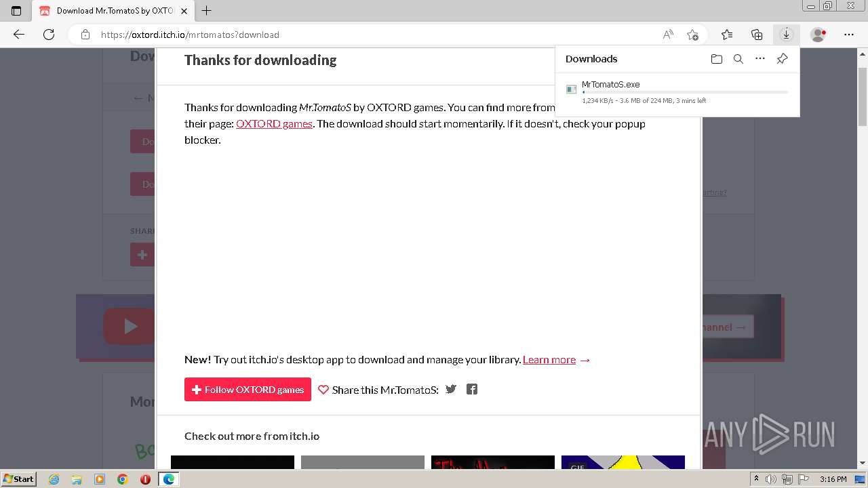Viewport: 868px width, 488px height.
Task: Open More options in Downloads panel
Action: 760,59
